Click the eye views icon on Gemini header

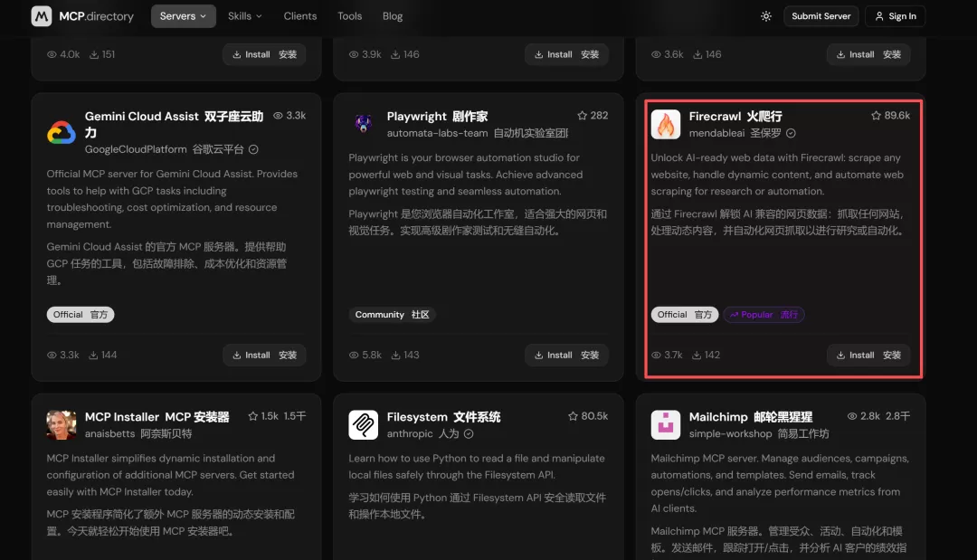click(278, 116)
